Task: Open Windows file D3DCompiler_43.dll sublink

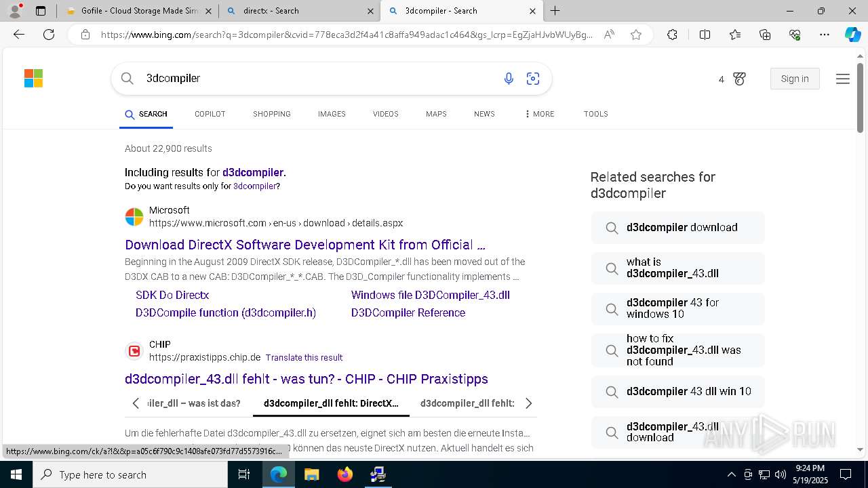Action: 431,295
